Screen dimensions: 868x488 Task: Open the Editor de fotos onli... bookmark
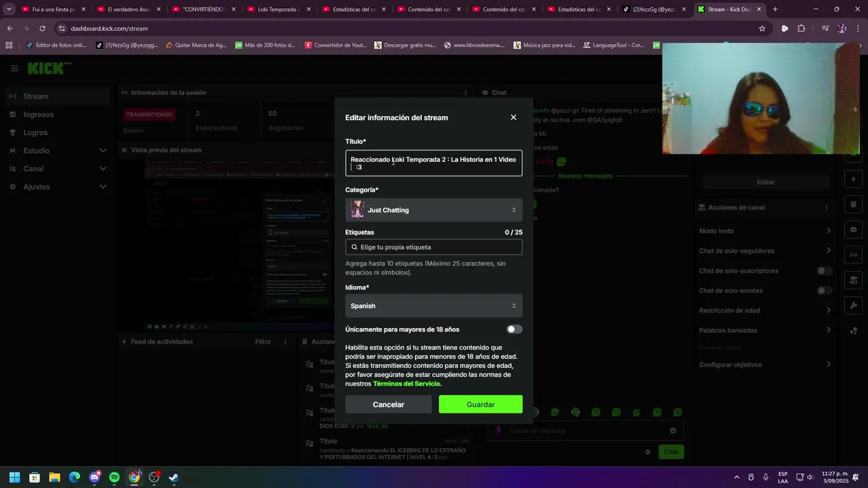point(56,45)
